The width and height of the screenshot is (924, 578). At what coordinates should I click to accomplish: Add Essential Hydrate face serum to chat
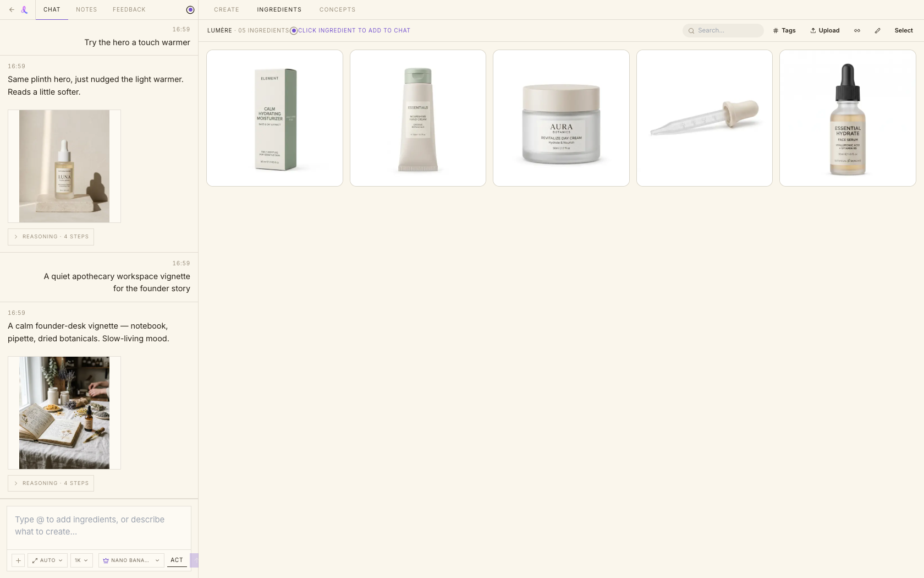tap(848, 118)
